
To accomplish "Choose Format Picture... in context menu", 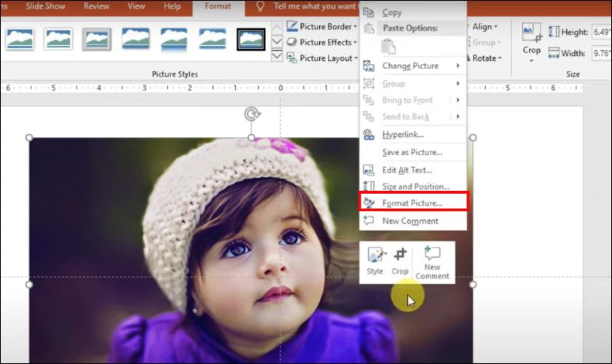I will 412,203.
